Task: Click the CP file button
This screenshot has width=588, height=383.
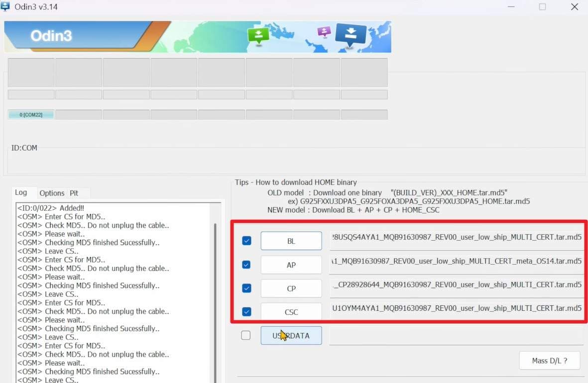Action: 291,288
